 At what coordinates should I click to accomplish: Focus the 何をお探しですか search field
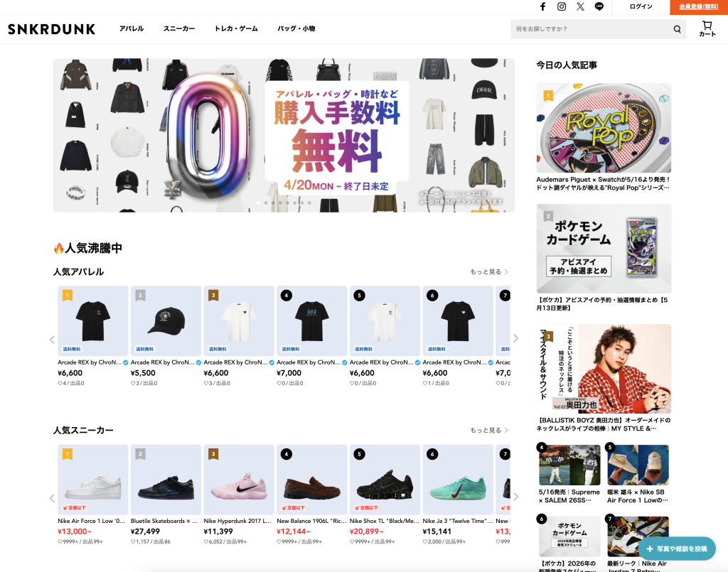pyautogui.click(x=591, y=29)
